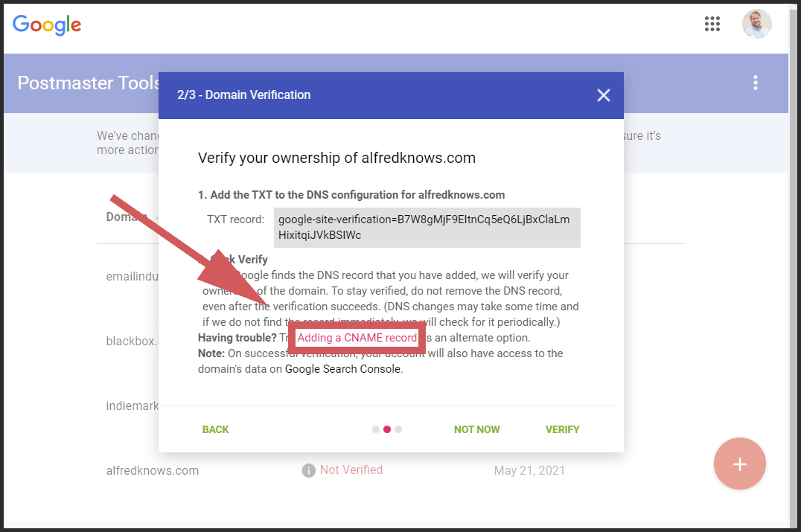Click the current pink step indicator dot
The width and height of the screenshot is (801, 532).
click(387, 429)
